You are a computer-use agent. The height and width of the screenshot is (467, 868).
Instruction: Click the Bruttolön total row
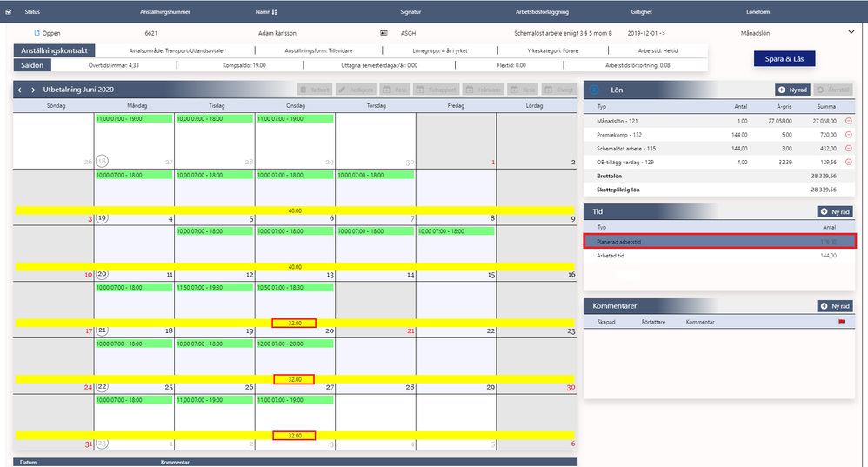click(x=719, y=176)
